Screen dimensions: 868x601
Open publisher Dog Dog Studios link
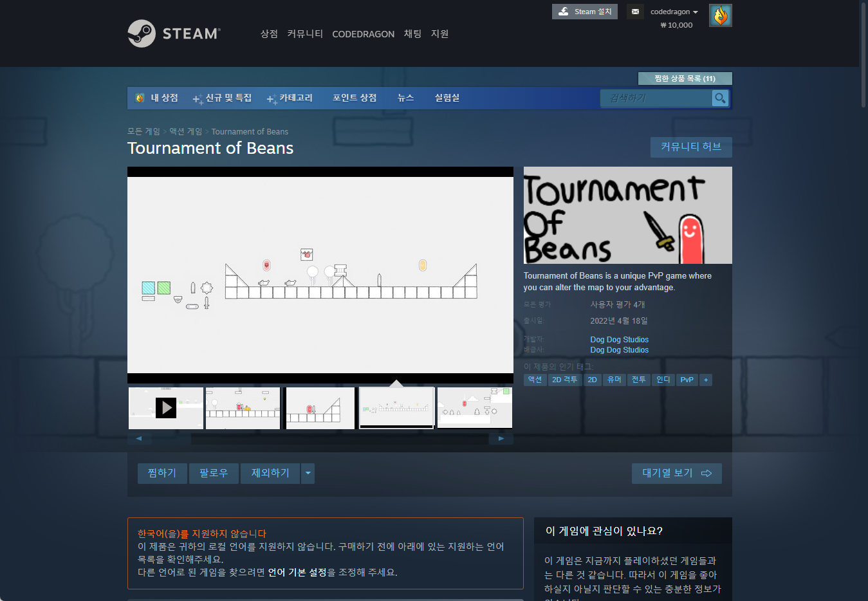(620, 349)
